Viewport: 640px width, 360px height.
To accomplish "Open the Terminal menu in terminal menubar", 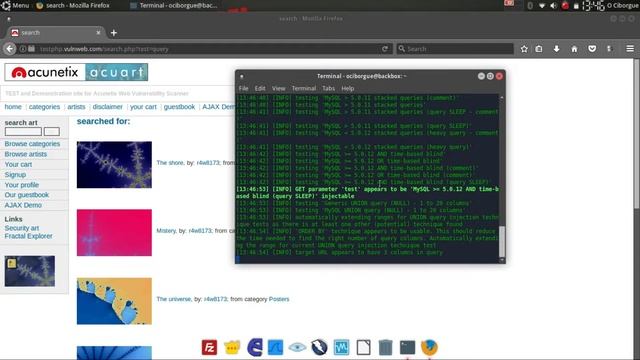I will click(x=304, y=89).
